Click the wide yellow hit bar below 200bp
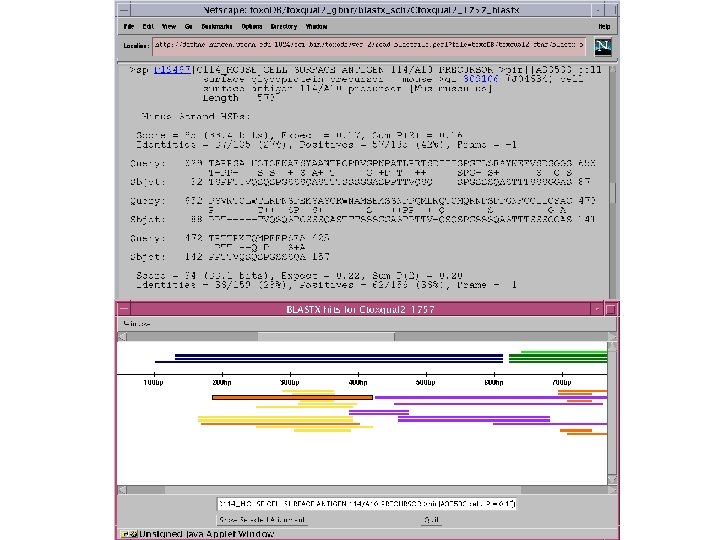Screen dimensions: 720x540 pyautogui.click(x=276, y=419)
